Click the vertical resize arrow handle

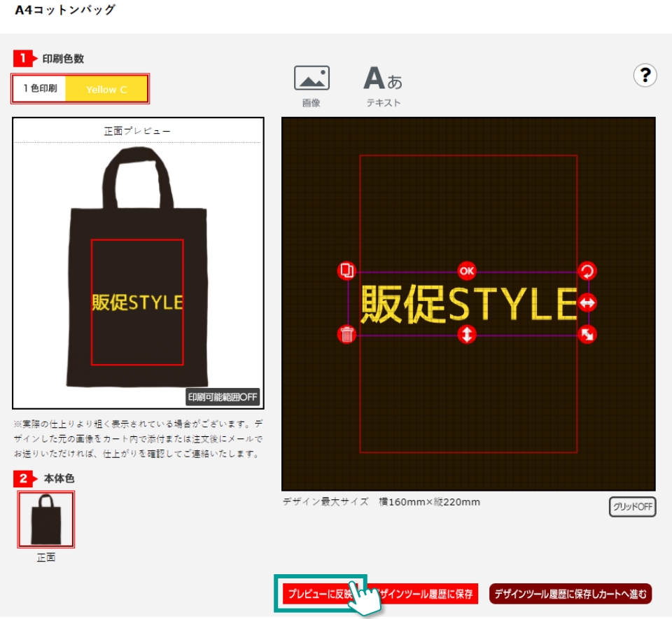tap(467, 334)
